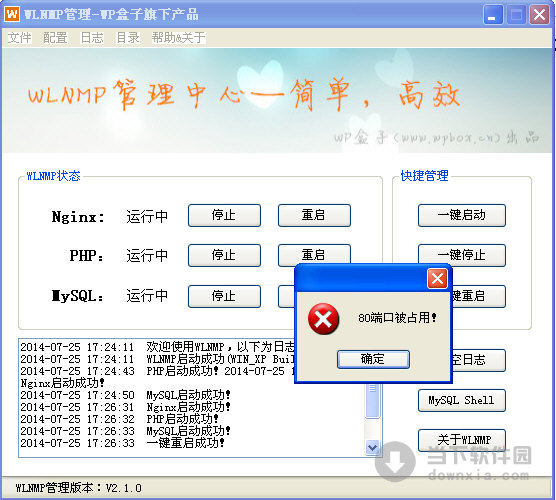The width and height of the screenshot is (556, 500).
Task: Click the orange W app icon in title bar
Action: [12, 14]
